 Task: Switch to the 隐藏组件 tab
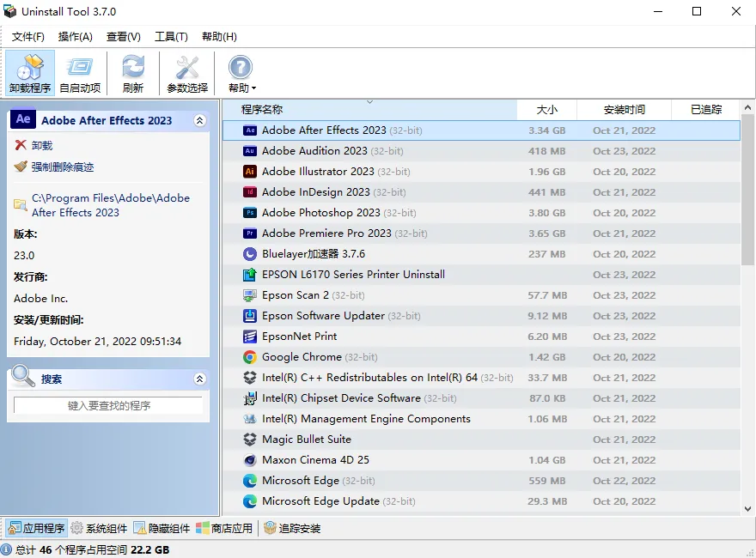point(162,529)
